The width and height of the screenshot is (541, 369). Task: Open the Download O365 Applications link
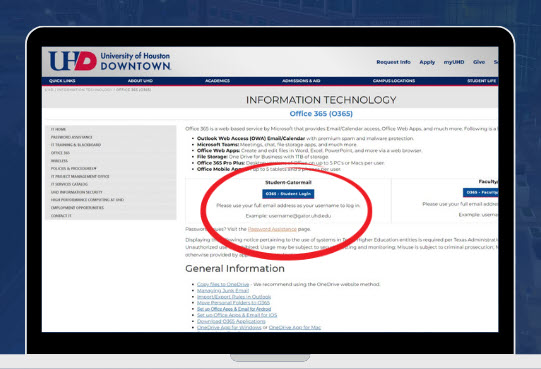[x=231, y=321]
